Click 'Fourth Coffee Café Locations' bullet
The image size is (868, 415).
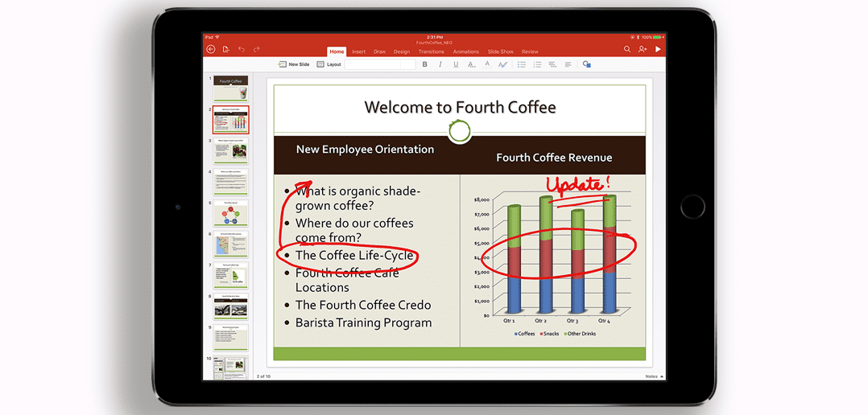coord(346,280)
